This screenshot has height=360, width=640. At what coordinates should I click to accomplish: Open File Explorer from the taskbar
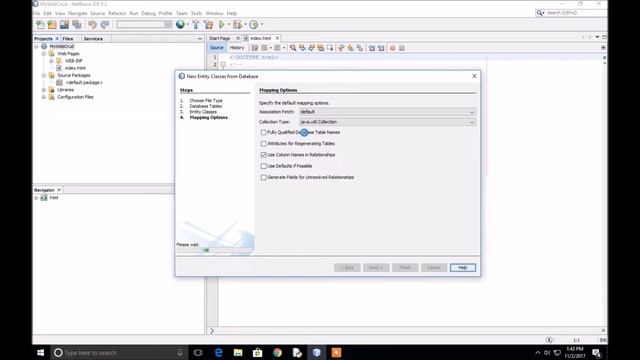(238, 353)
